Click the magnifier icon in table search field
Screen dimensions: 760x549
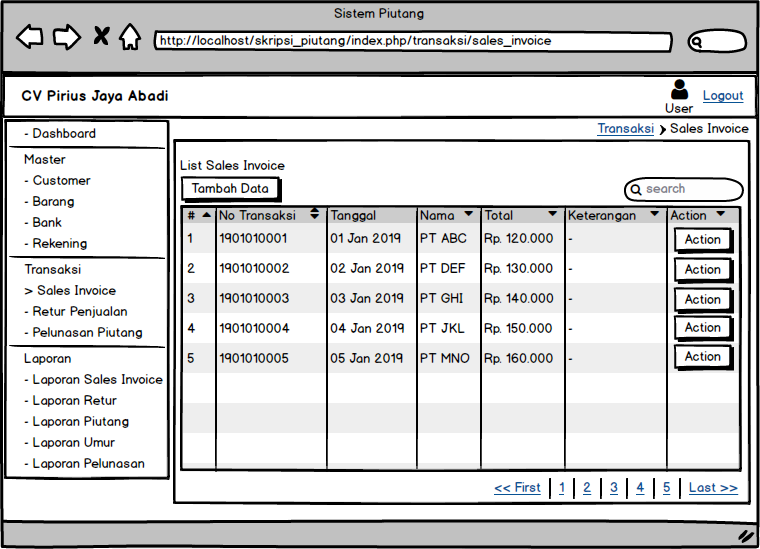[635, 189]
